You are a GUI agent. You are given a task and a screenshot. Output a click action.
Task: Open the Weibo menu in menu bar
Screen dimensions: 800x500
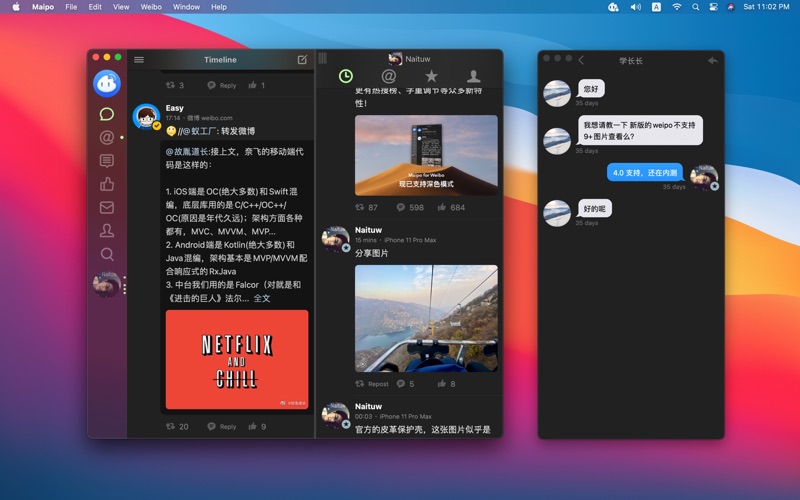pos(151,7)
